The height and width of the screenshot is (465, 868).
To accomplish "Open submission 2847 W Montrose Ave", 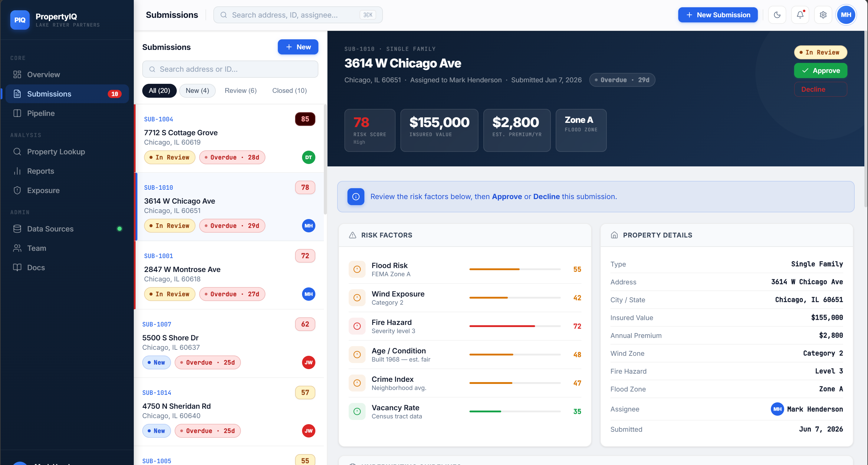I will point(229,275).
